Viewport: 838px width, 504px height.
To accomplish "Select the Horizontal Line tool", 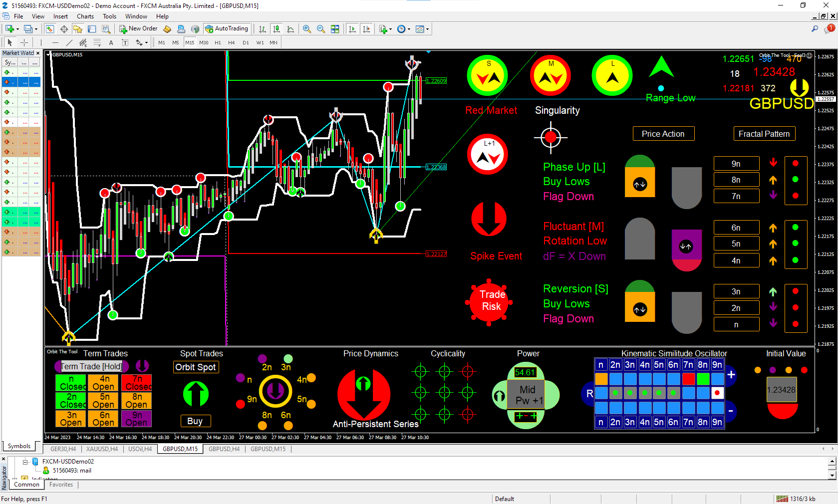I will [x=55, y=42].
